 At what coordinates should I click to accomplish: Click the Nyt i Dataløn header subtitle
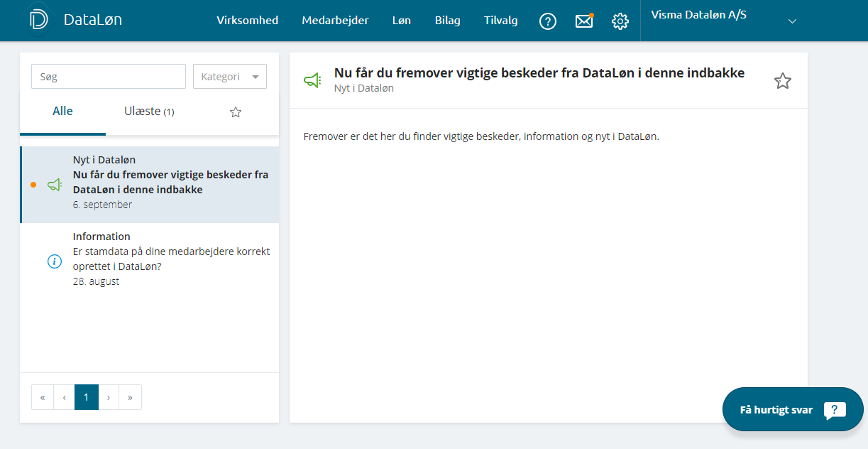coord(364,88)
